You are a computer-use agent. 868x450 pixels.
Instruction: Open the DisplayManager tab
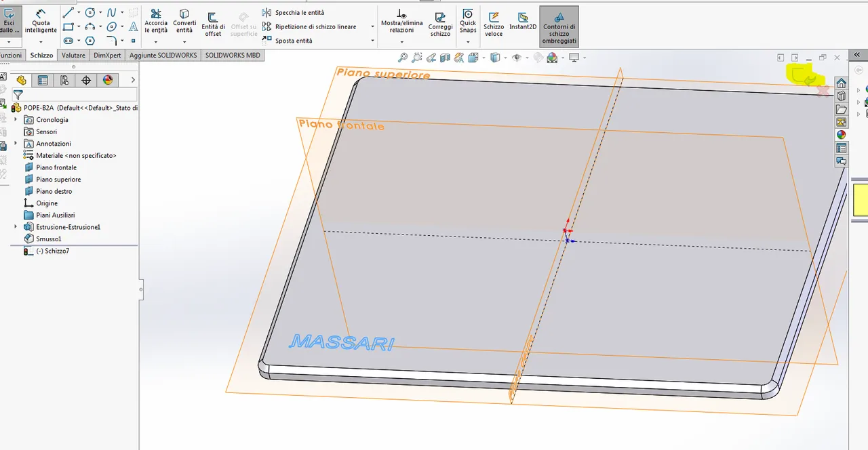(108, 80)
